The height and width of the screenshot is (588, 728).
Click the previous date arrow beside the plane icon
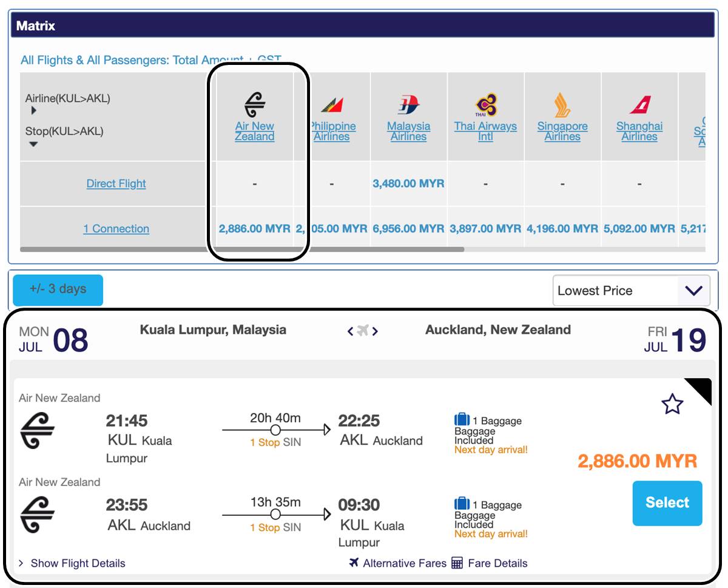[x=350, y=331]
